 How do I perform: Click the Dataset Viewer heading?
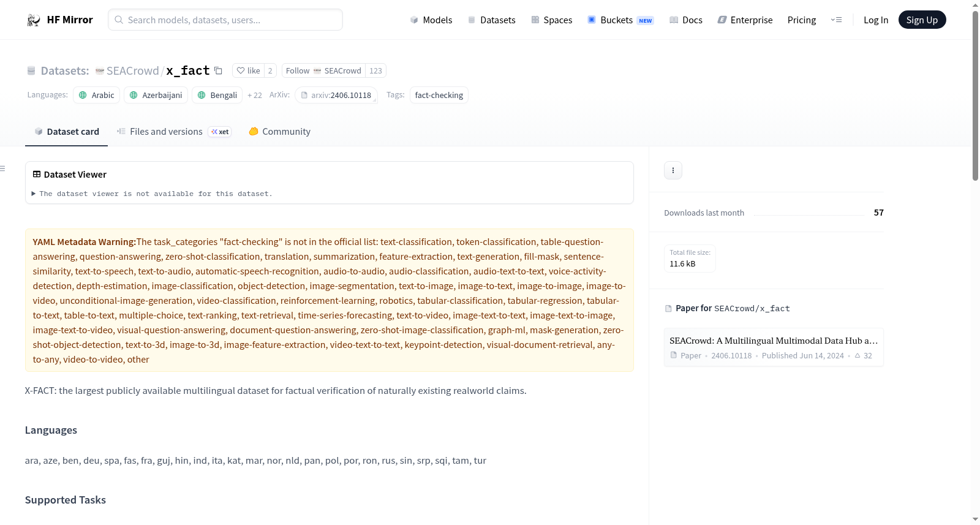[75, 175]
